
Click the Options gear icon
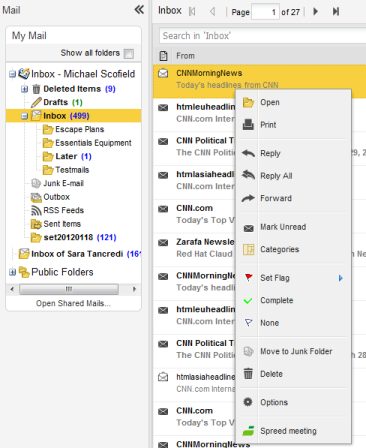248,402
